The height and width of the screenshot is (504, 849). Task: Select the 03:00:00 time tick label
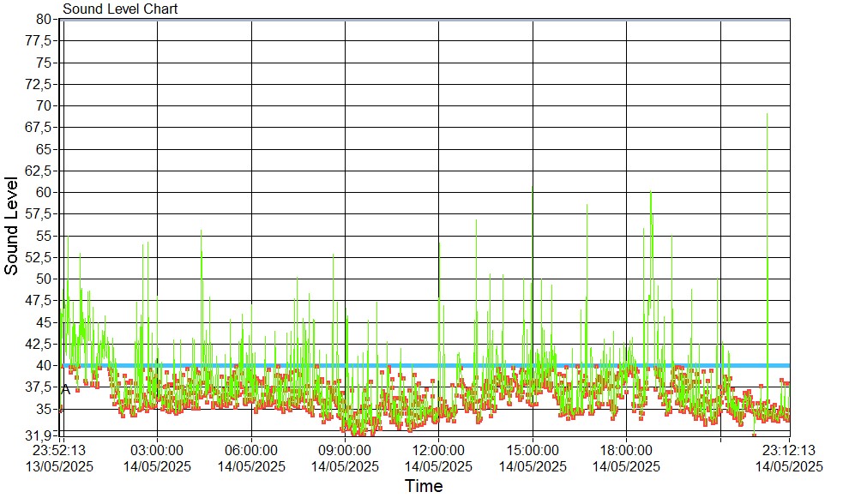(x=156, y=449)
